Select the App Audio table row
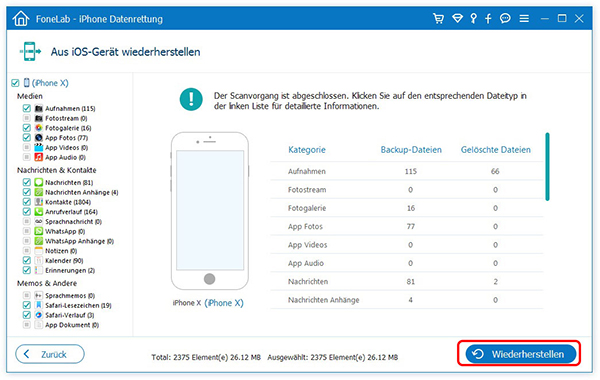 (407, 263)
